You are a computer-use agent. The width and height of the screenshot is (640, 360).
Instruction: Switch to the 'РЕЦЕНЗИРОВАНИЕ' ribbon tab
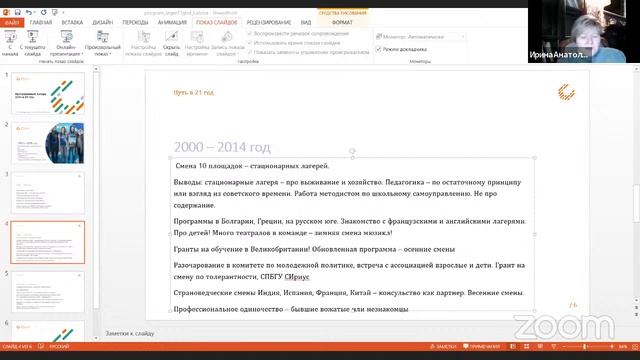pos(269,22)
